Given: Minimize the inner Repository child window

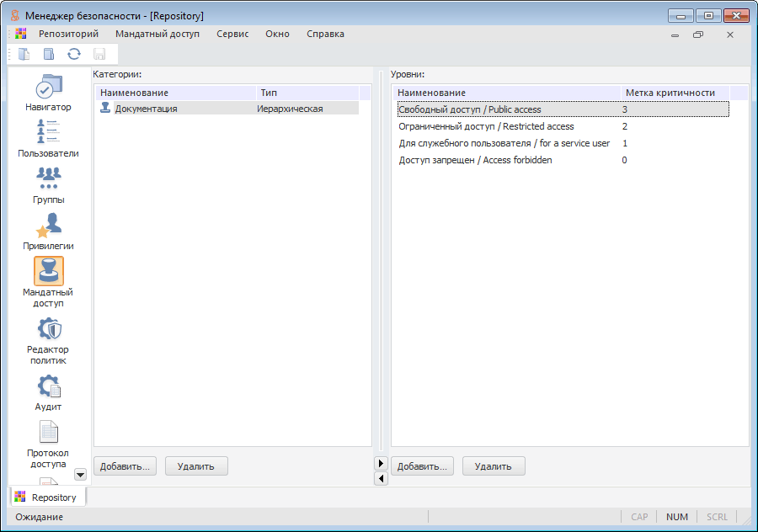Looking at the screenshot, I should (x=675, y=35).
